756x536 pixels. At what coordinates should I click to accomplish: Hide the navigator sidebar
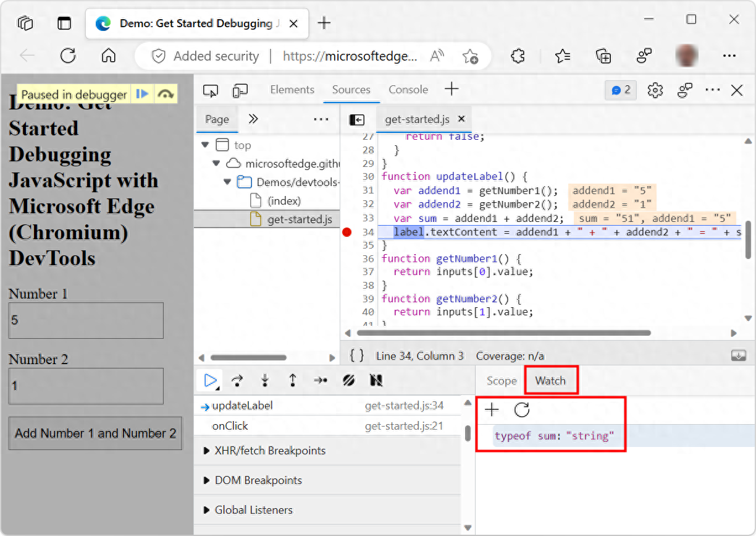[357, 119]
